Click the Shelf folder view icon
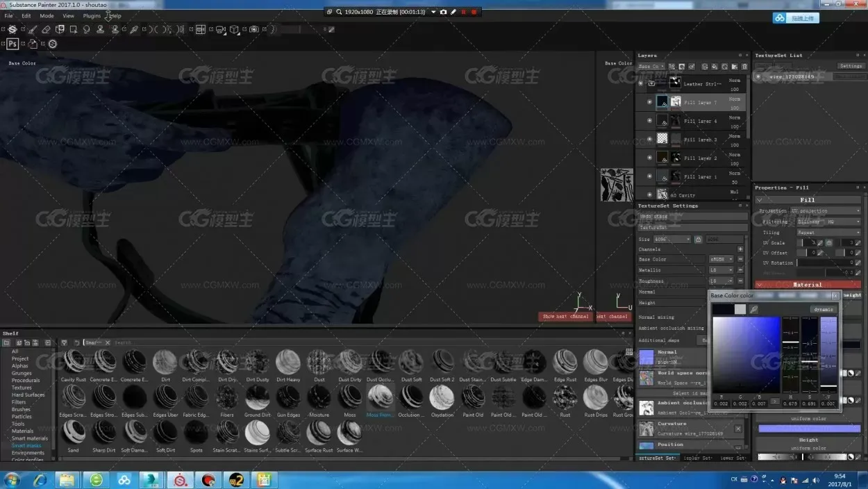 (x=6, y=343)
